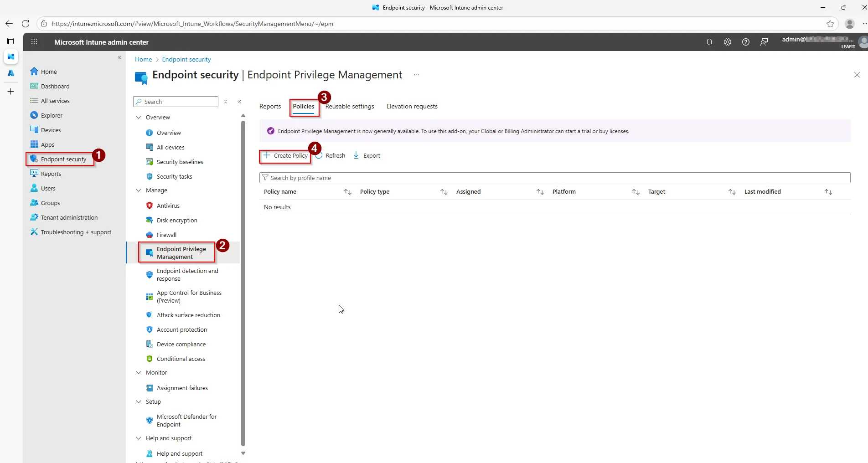Open browser profile avatar icon

click(x=850, y=24)
